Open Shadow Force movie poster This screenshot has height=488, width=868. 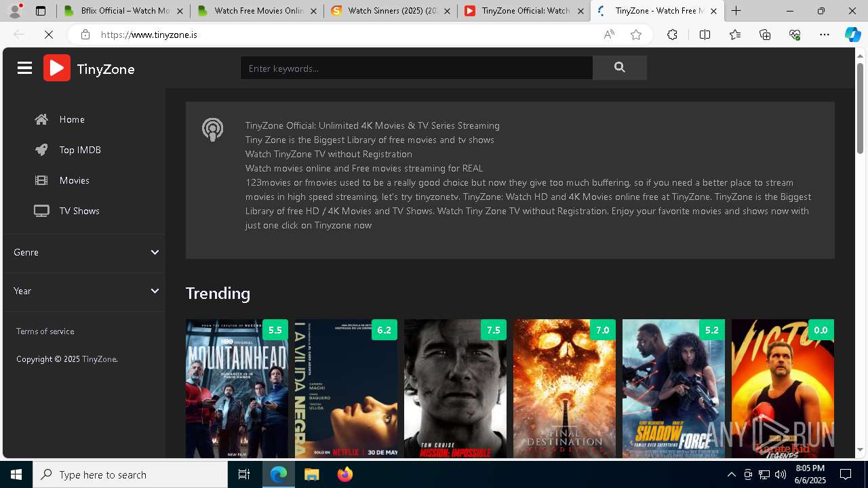point(673,389)
